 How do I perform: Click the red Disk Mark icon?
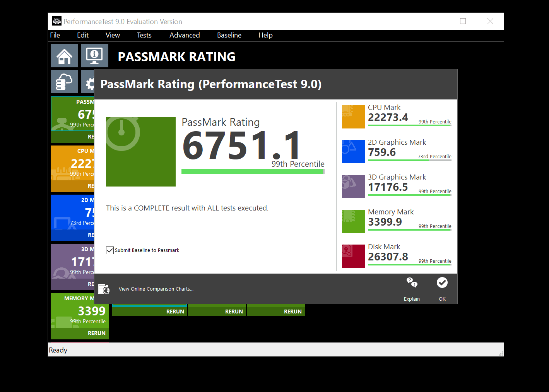tap(354, 256)
